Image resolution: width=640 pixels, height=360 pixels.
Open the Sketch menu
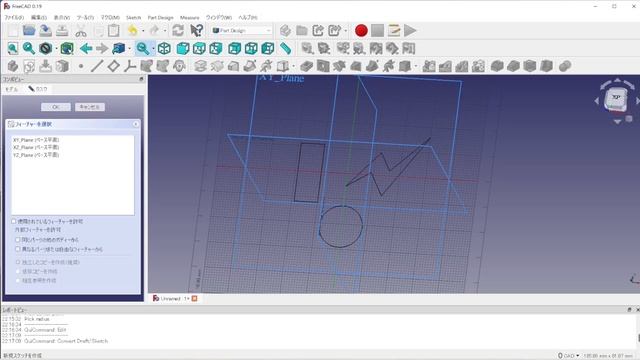(133, 18)
